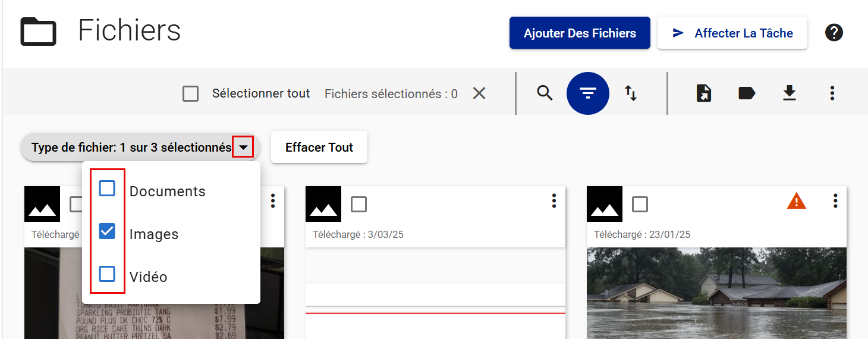Open toolbar three-dot more options menu
This screenshot has width=868, height=339.
[x=832, y=93]
